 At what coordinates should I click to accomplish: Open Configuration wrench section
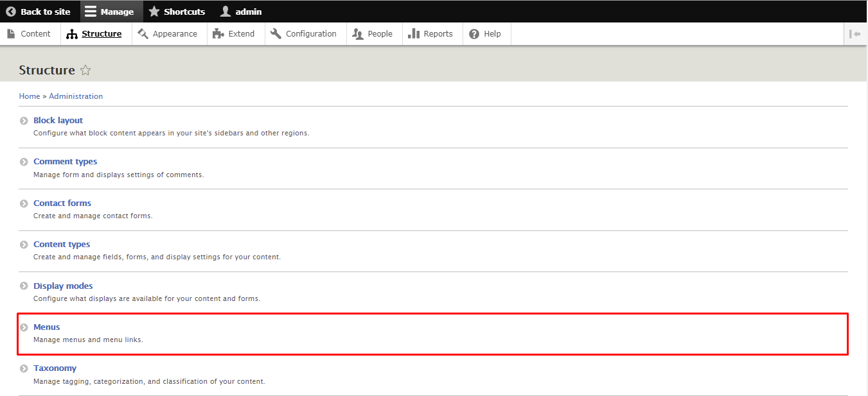pyautogui.click(x=306, y=34)
